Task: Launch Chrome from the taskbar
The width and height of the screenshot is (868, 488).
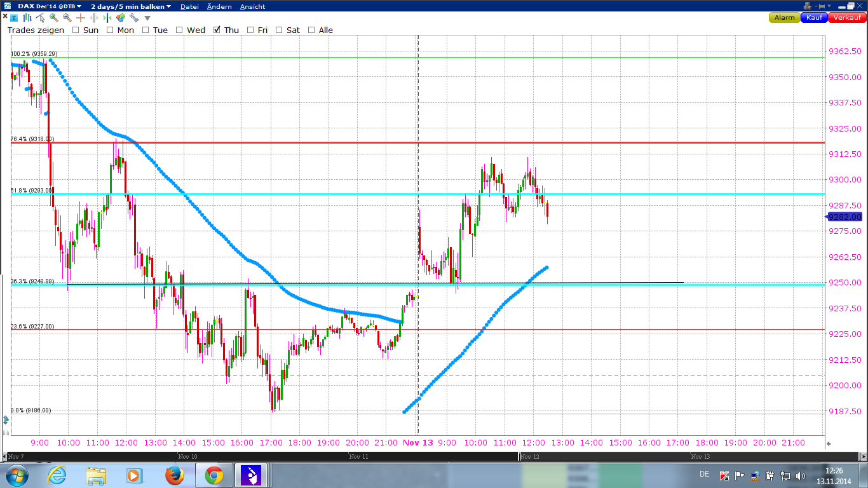Action: coord(214,475)
